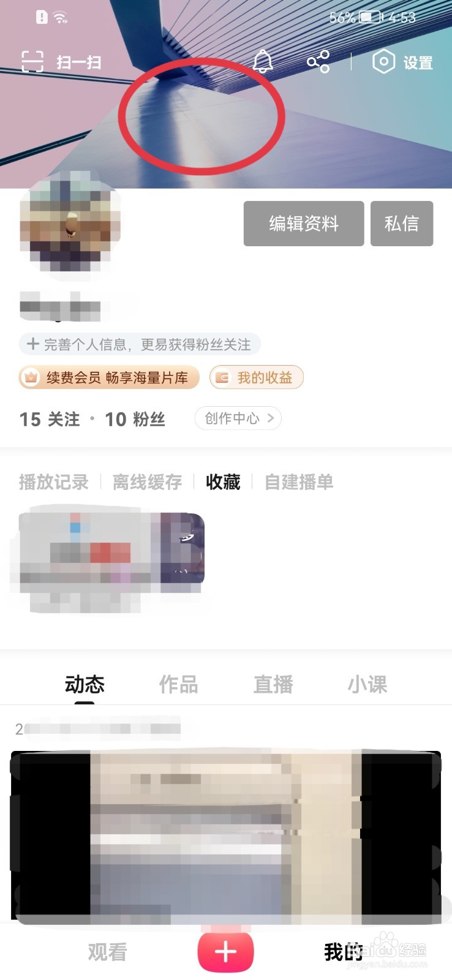452x980 pixels.
Task: Tap the crown membership renewal icon
Action: (31, 377)
